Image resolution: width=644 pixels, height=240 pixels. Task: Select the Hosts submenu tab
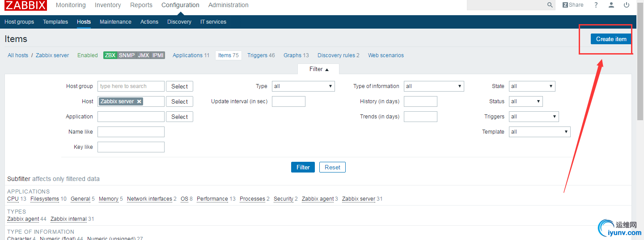pyautogui.click(x=84, y=22)
